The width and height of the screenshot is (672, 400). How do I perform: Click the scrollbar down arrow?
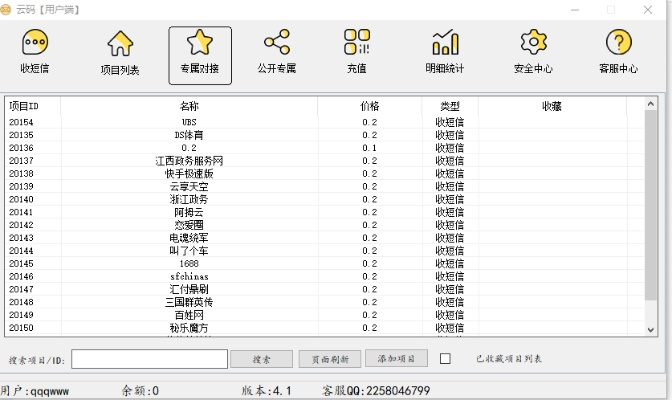pyautogui.click(x=651, y=329)
